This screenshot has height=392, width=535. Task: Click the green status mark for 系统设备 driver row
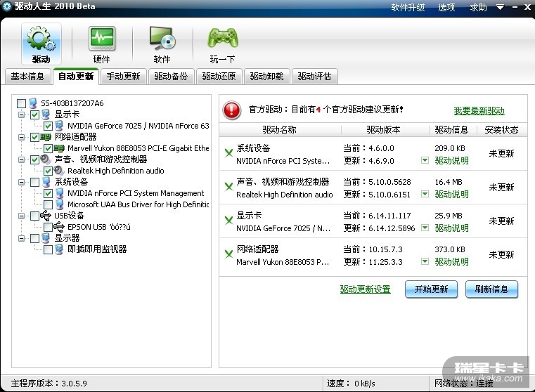click(228, 152)
